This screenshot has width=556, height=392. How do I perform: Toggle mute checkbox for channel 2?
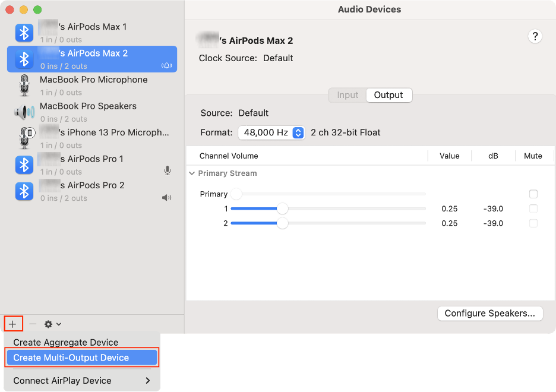tap(533, 223)
